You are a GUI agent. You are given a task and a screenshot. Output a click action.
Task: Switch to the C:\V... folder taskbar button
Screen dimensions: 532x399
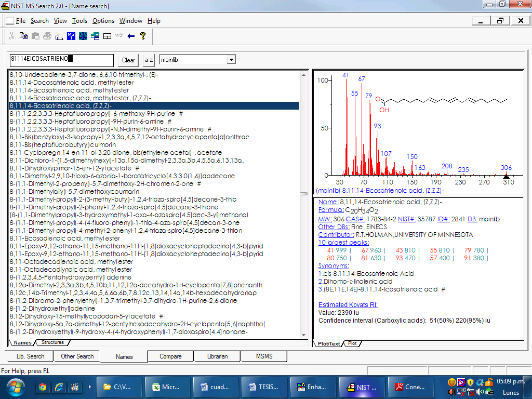coord(119,387)
